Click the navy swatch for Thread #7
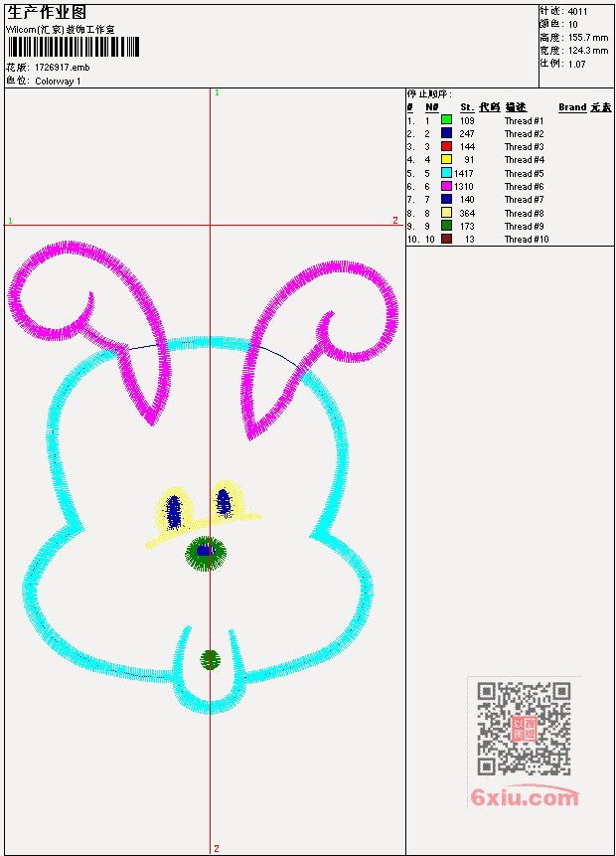 [446, 199]
